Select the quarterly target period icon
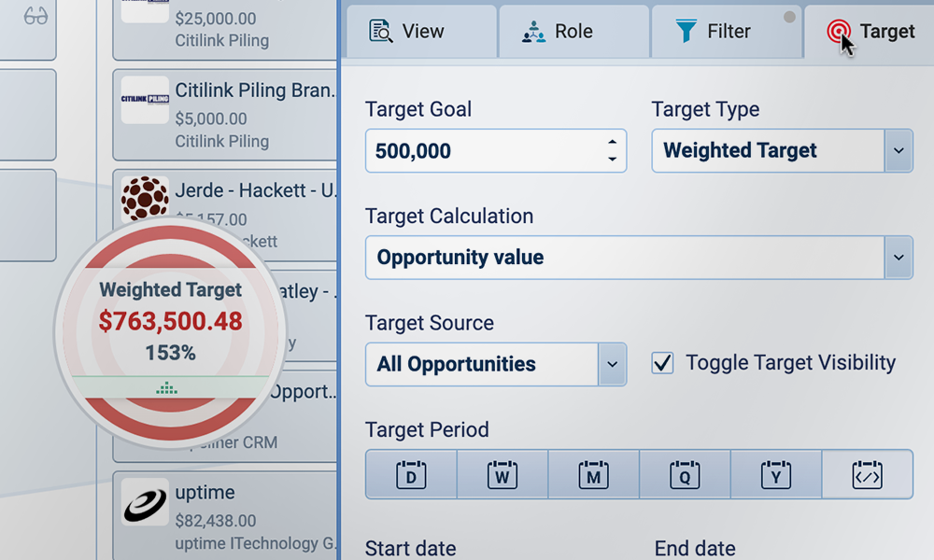Viewport: 934px width, 560px height. (x=685, y=475)
